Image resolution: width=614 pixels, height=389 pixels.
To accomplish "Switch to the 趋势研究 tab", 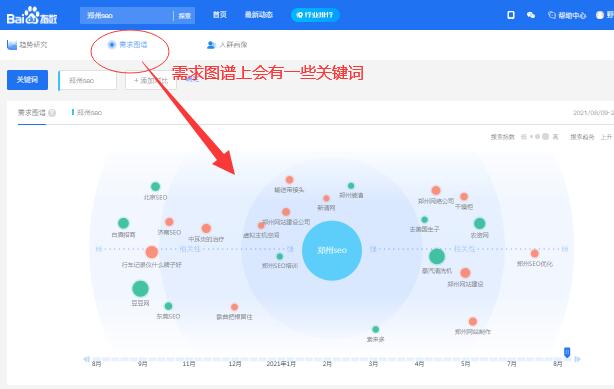I will 27,45.
